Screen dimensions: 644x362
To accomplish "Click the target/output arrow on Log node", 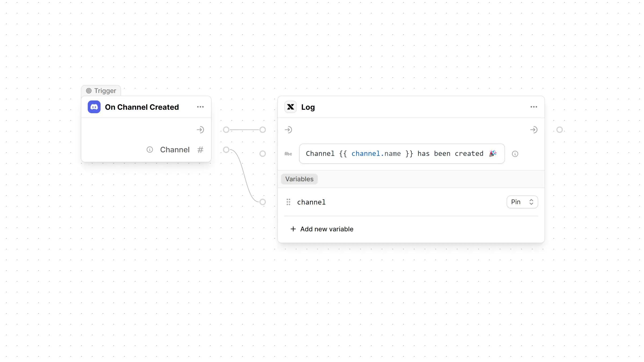I will pyautogui.click(x=534, y=129).
